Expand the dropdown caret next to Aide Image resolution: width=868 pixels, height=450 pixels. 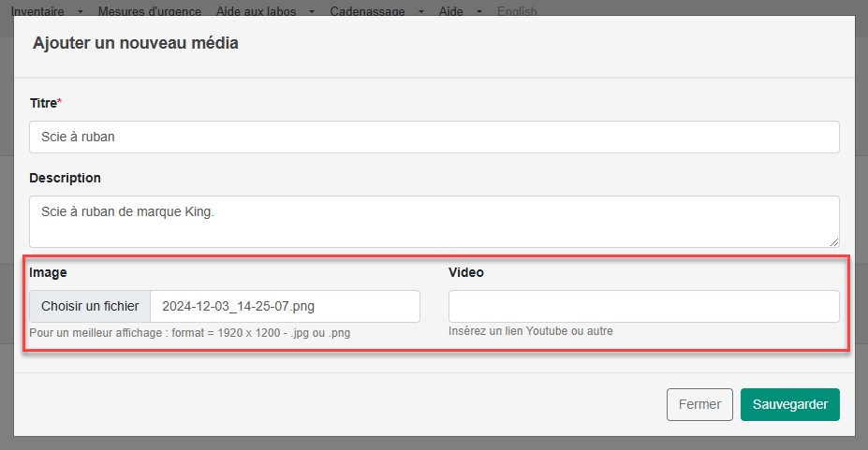coord(478,12)
